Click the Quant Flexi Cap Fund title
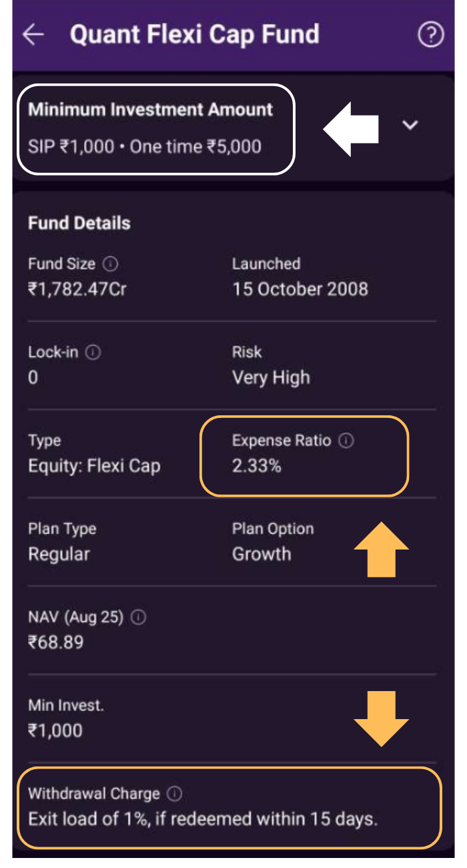467x868 pixels. click(195, 35)
